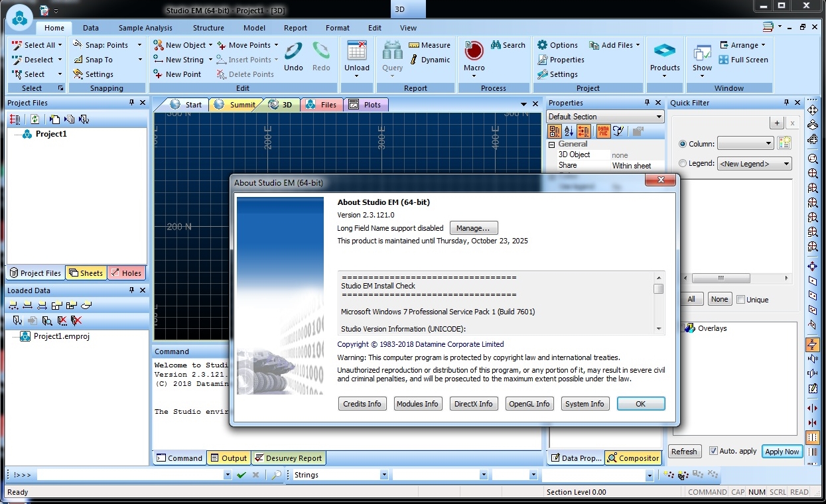Open the Query tool icon
Image resolution: width=826 pixels, height=504 pixels.
click(392, 52)
